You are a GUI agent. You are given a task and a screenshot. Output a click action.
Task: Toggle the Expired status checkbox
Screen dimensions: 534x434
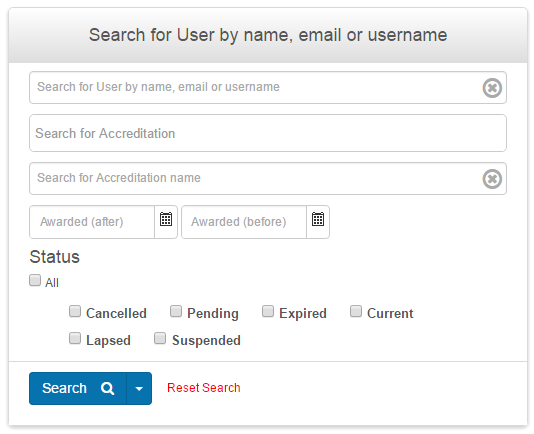[x=268, y=311]
